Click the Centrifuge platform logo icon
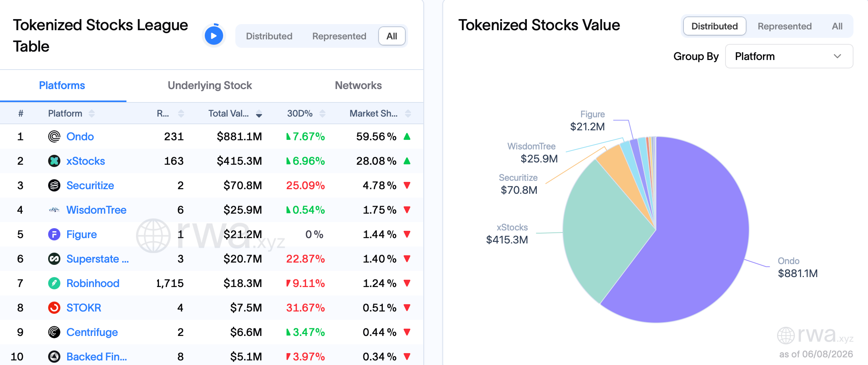 pyautogui.click(x=54, y=332)
